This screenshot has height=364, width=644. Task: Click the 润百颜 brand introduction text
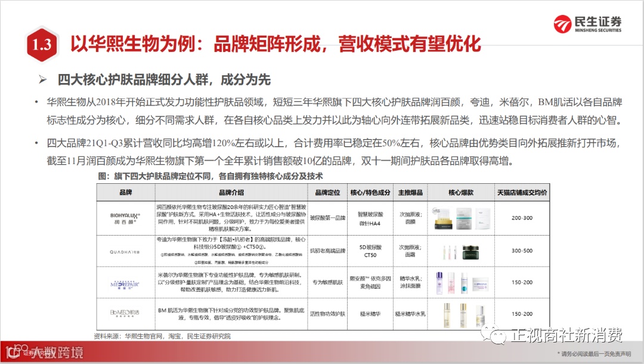tap(231, 218)
